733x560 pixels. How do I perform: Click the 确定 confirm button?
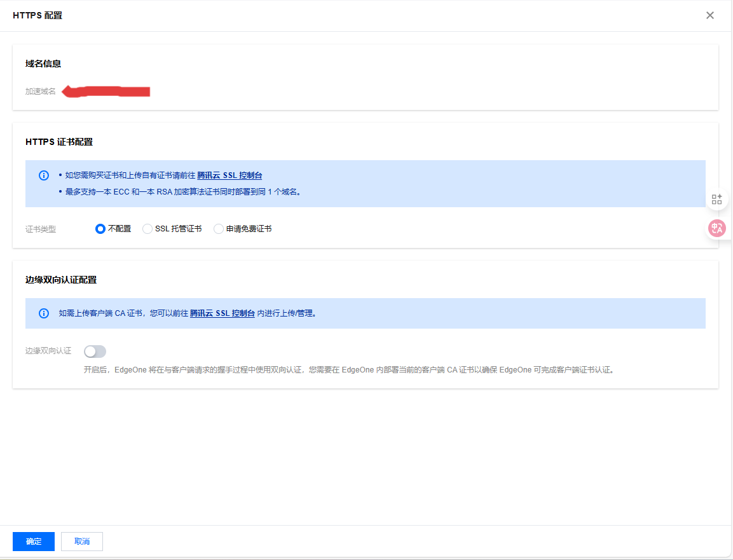pos(33,541)
